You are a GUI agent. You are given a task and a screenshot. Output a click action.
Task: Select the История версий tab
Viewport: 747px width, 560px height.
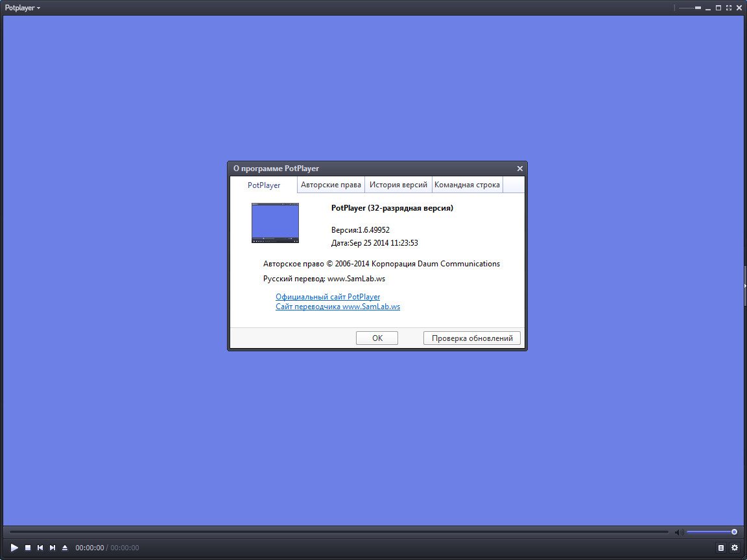(x=398, y=185)
